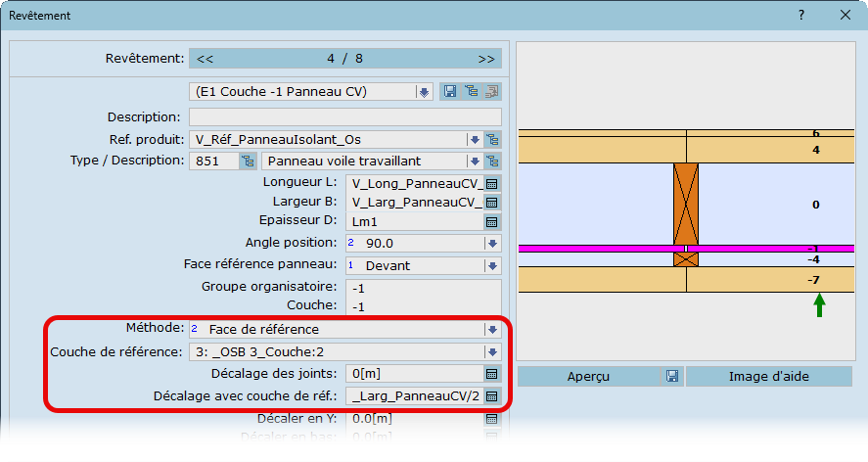The width and height of the screenshot is (868, 462).
Task: Open calculator for Largeur B field
Action: pyautogui.click(x=492, y=203)
